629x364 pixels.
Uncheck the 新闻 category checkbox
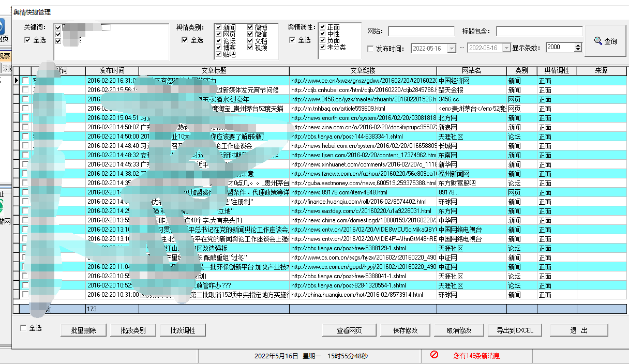[x=219, y=27]
